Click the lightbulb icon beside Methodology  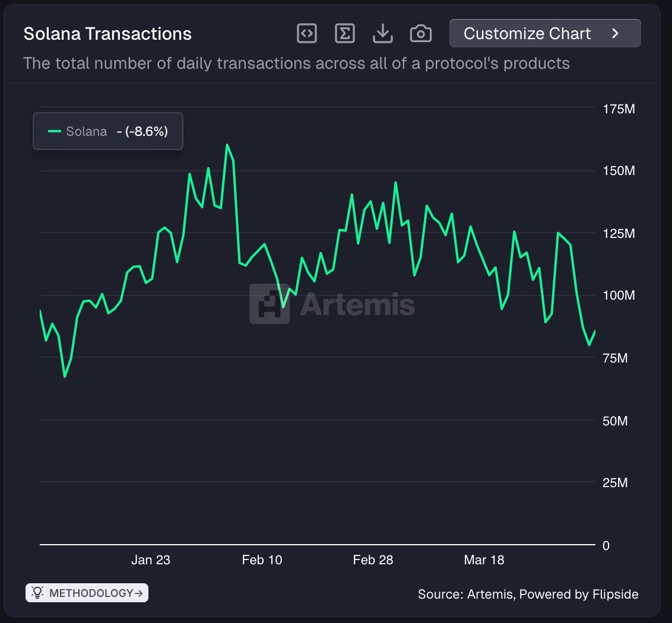[37, 593]
